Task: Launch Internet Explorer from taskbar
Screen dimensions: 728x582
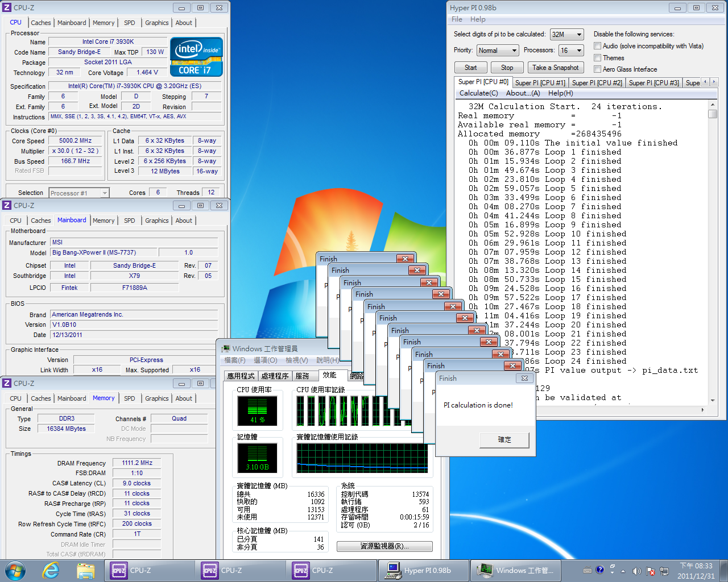Action: tap(51, 570)
